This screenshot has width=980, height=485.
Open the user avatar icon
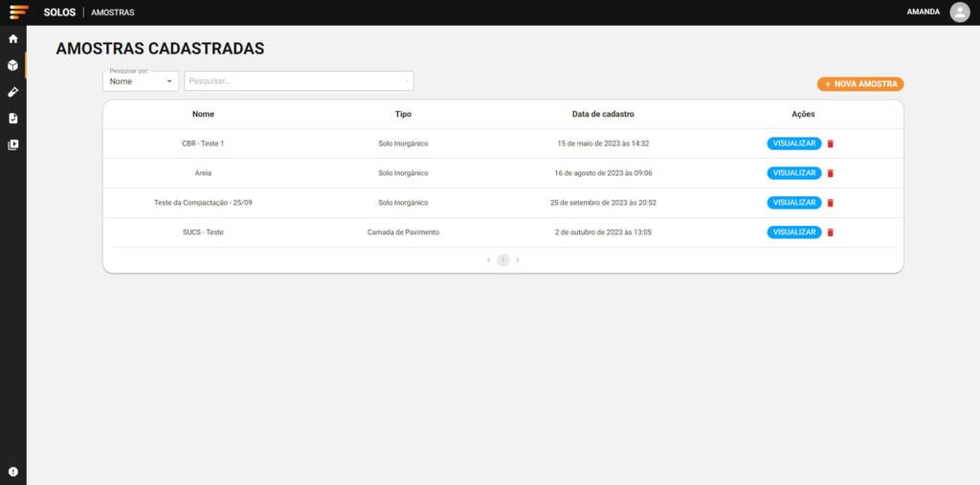pyautogui.click(x=959, y=12)
